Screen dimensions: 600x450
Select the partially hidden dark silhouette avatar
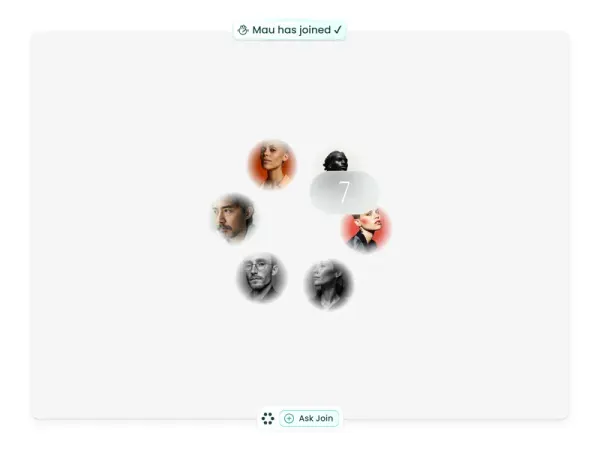[336, 161]
